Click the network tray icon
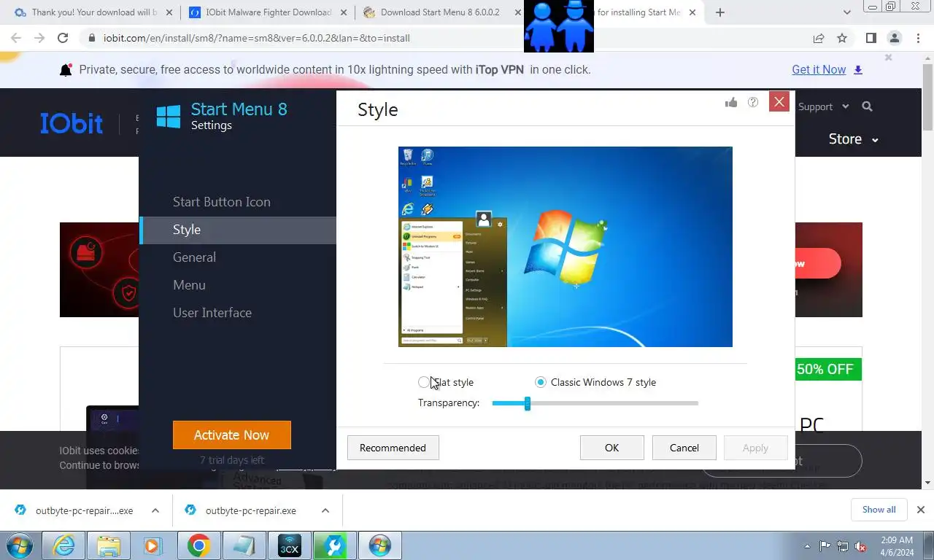934x560 pixels. pyautogui.click(x=843, y=545)
